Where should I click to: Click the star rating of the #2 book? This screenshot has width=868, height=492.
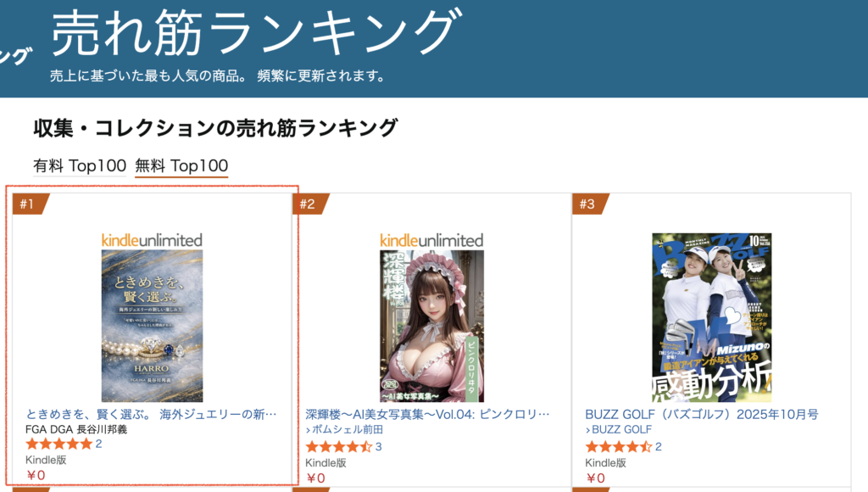pos(339,446)
